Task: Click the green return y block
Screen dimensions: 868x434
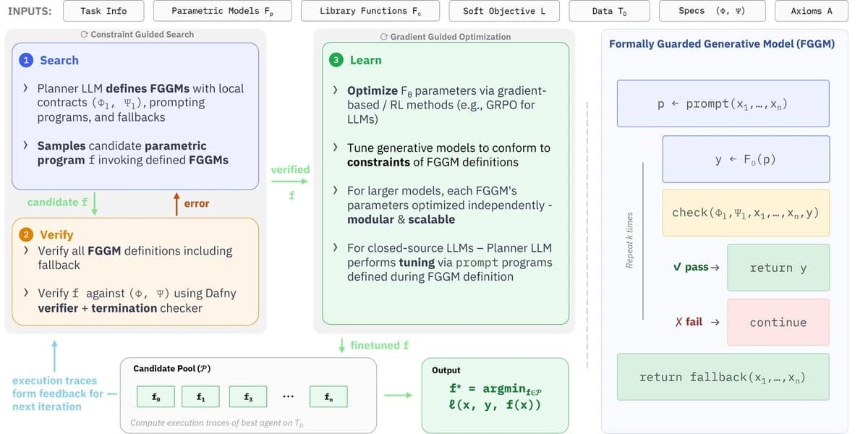Action: point(778,268)
